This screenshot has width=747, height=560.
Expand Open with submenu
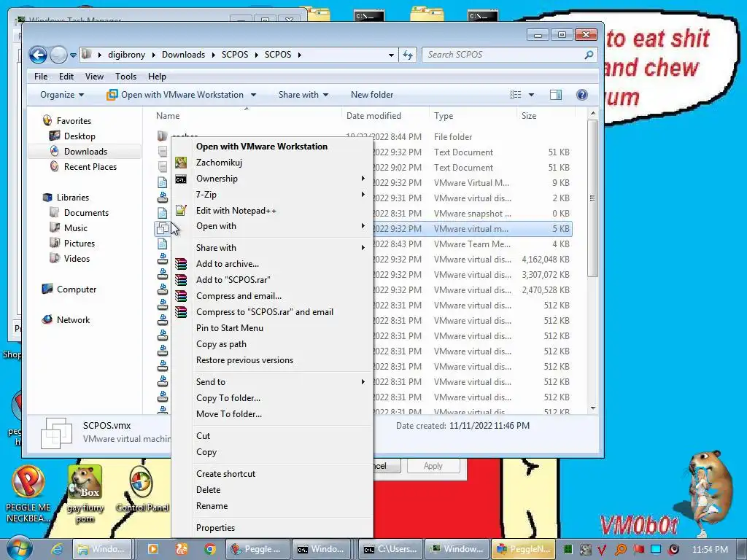click(x=271, y=226)
